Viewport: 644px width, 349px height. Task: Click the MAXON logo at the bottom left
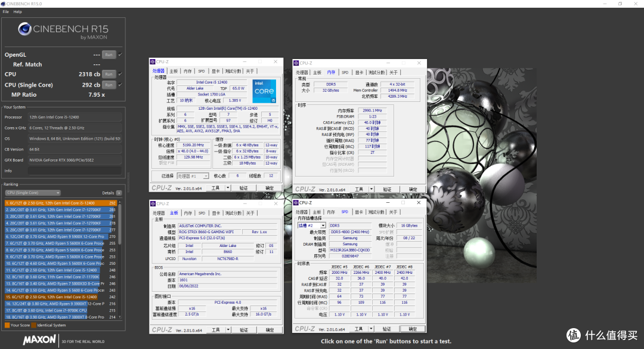tap(39, 340)
